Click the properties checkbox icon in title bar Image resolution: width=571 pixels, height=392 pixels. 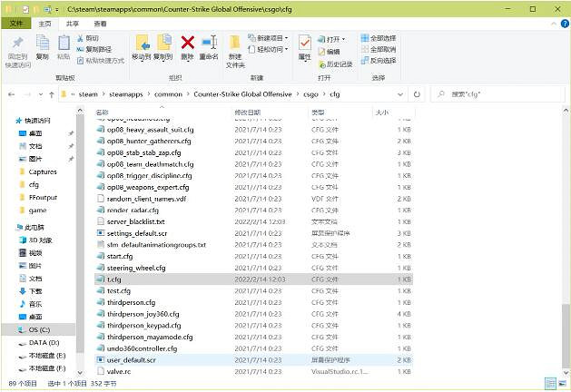coord(25,9)
